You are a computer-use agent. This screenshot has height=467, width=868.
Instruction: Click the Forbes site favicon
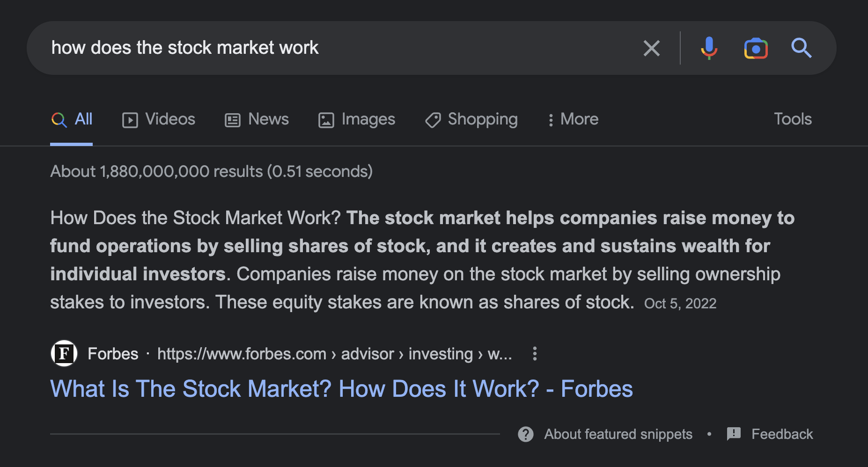coord(64,353)
